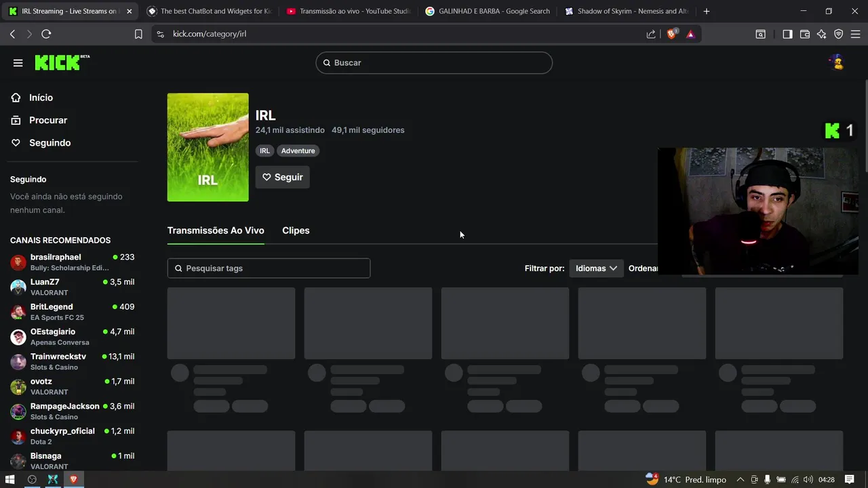Open Brave Rewards triangle icon
Viewport: 868px width, 488px height.
(x=690, y=34)
